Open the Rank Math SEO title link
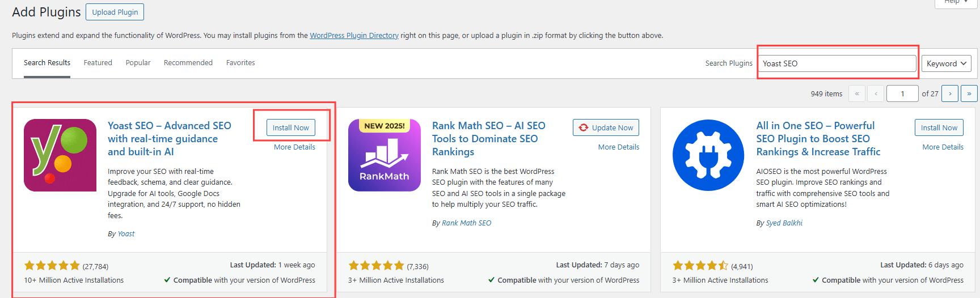The height and width of the screenshot is (298, 980). 489,139
